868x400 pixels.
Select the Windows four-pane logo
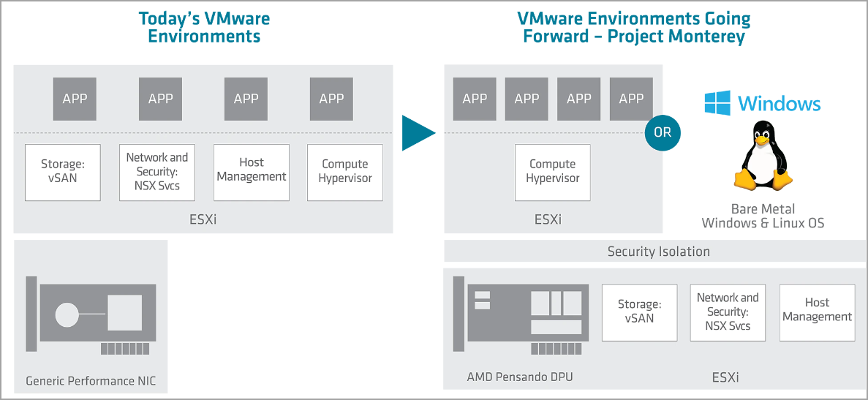(717, 103)
